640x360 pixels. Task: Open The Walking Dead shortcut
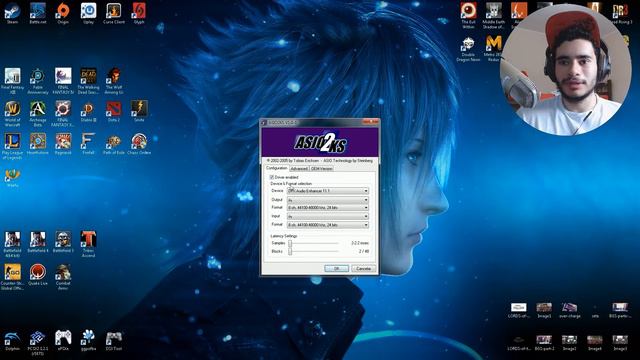click(88, 81)
